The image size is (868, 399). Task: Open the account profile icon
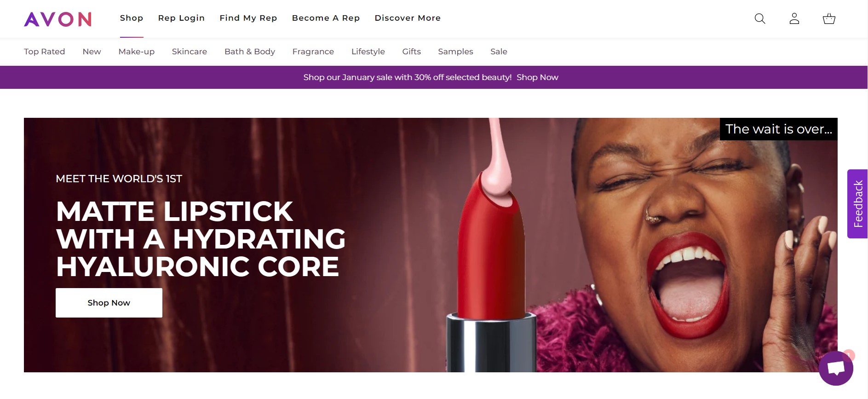[x=794, y=18]
